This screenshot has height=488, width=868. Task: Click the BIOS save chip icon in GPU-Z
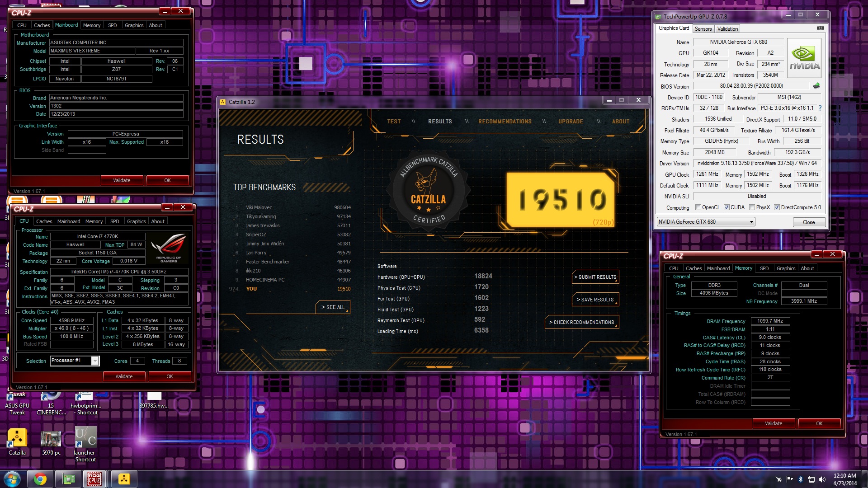[x=816, y=86]
